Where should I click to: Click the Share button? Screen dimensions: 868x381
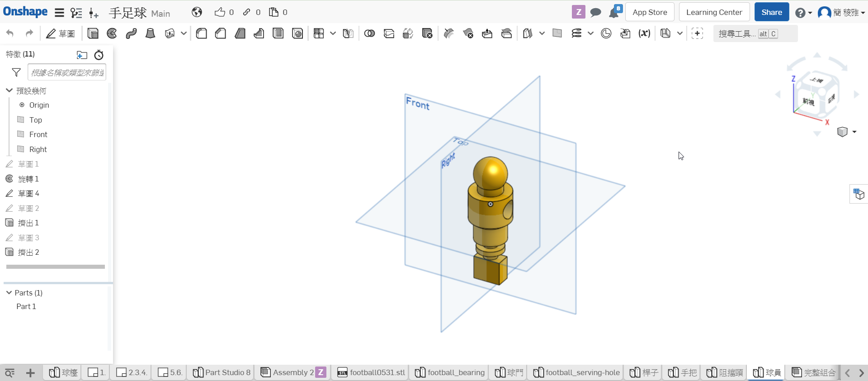click(x=772, y=12)
